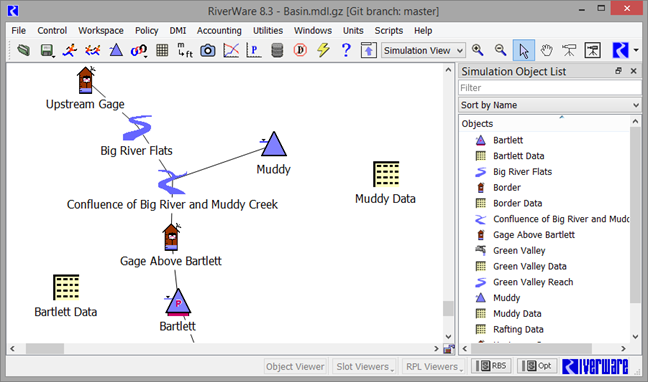Open the Workspace menu
Screen dimensions: 648x383
click(x=101, y=31)
